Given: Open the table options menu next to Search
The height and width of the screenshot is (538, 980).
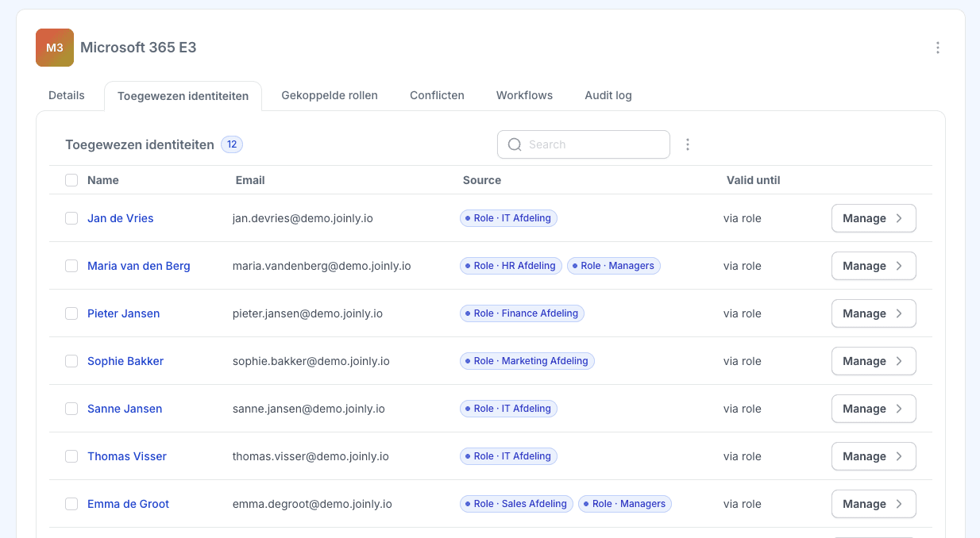Looking at the screenshot, I should click(688, 144).
